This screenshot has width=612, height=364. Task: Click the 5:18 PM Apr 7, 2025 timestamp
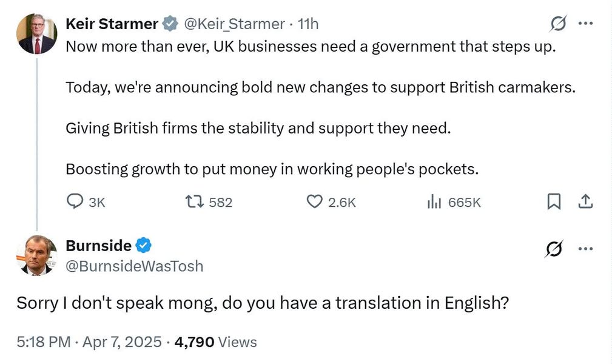(x=89, y=342)
